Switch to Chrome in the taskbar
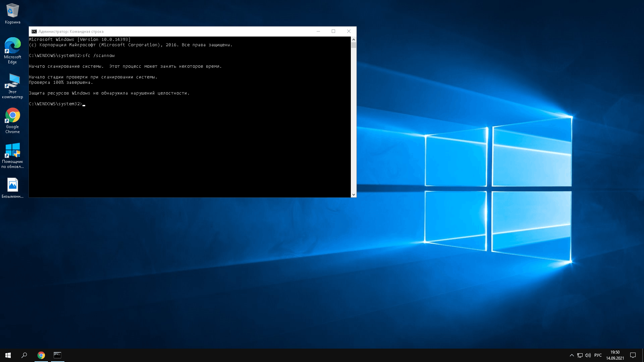Screen dimensions: 644x362 (x=41, y=355)
